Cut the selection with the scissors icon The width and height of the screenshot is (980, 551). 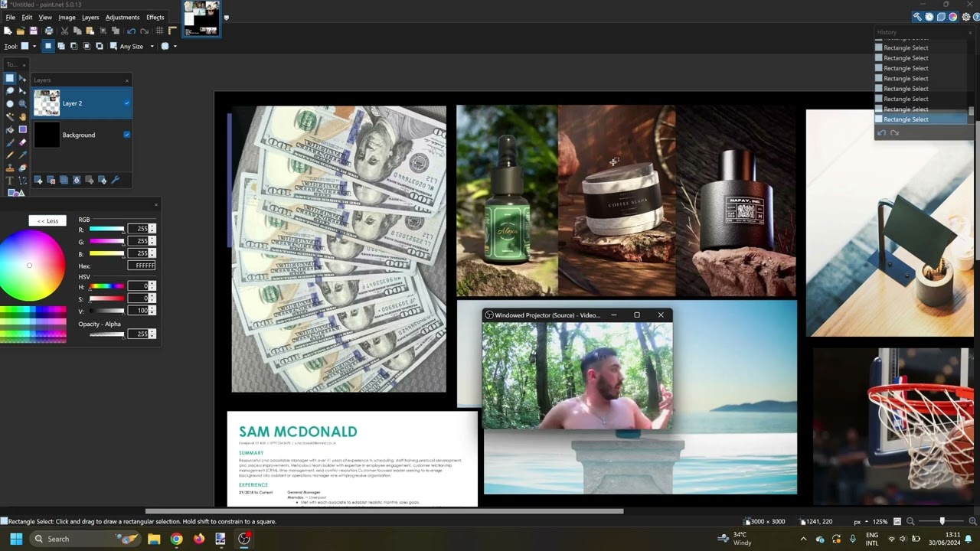pyautogui.click(x=64, y=31)
